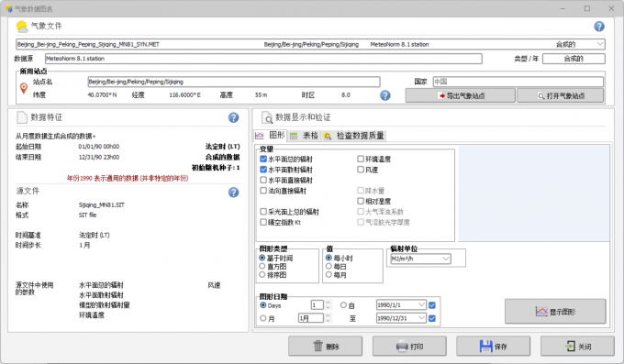Click the 初始随机种子: 1 text
This screenshot has width=624, height=364.
(216, 168)
